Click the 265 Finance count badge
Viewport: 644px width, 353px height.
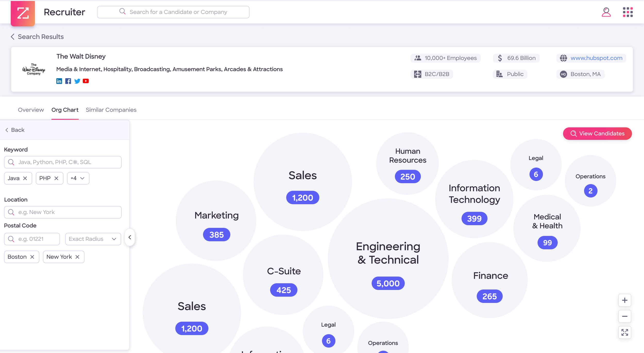(489, 296)
